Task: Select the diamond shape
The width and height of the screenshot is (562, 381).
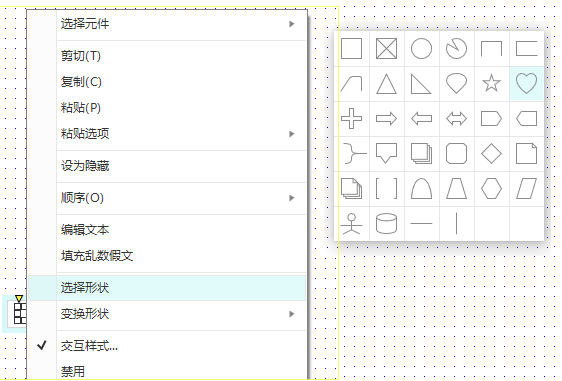Action: (x=491, y=153)
